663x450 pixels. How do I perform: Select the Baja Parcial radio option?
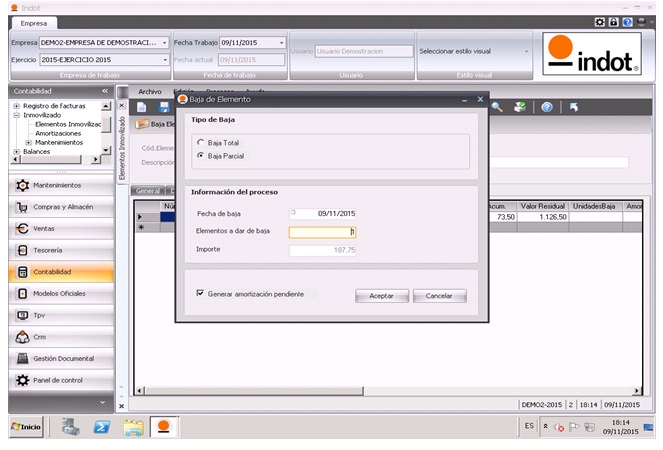pos(201,156)
